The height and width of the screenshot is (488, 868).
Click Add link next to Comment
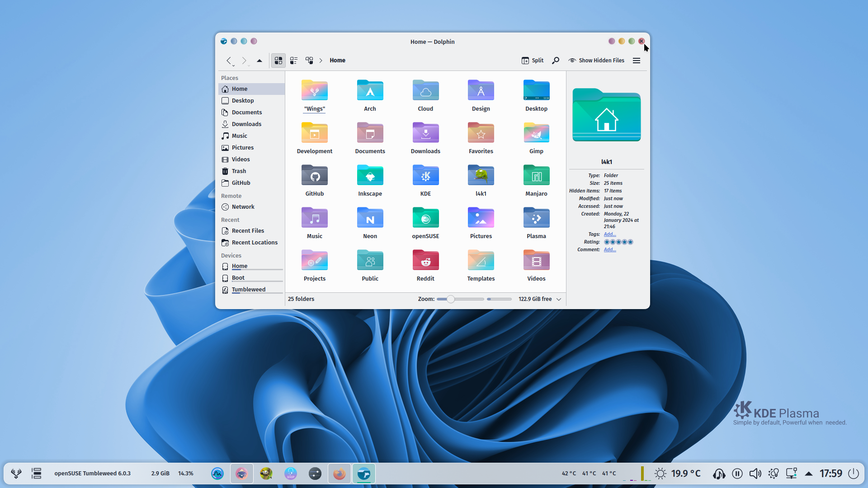610,249
